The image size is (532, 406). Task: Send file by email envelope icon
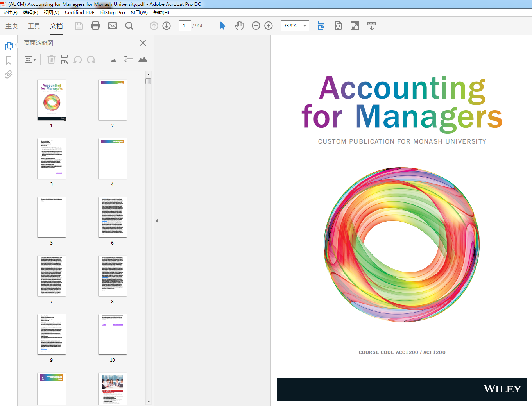(113, 26)
